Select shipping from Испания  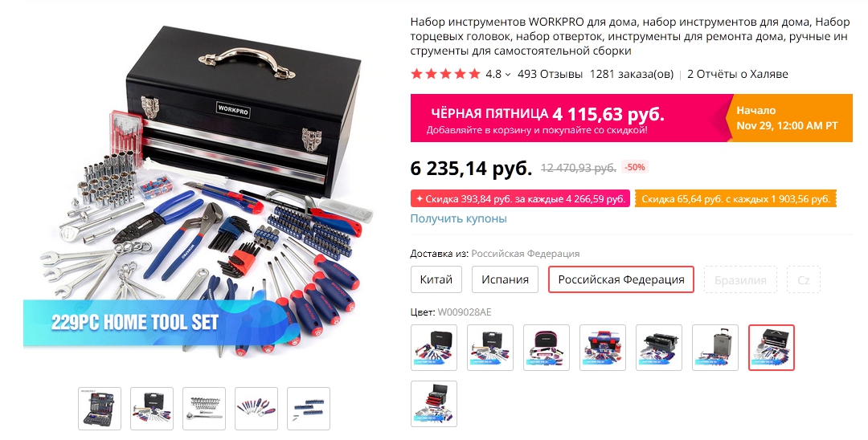[x=505, y=279]
